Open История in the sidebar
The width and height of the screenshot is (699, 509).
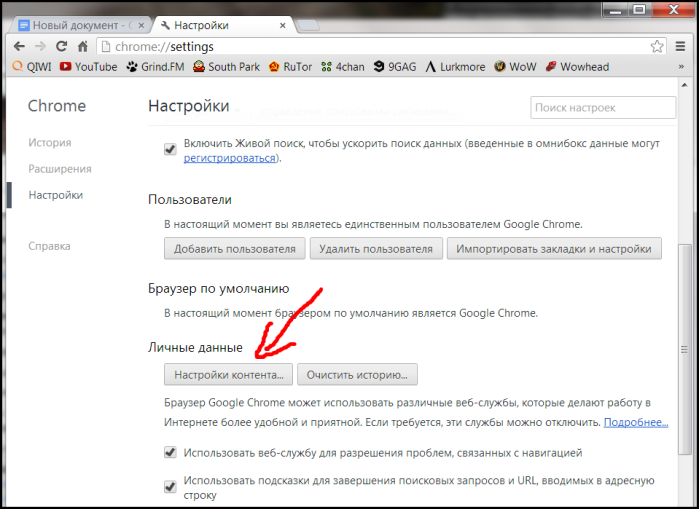click(49, 143)
